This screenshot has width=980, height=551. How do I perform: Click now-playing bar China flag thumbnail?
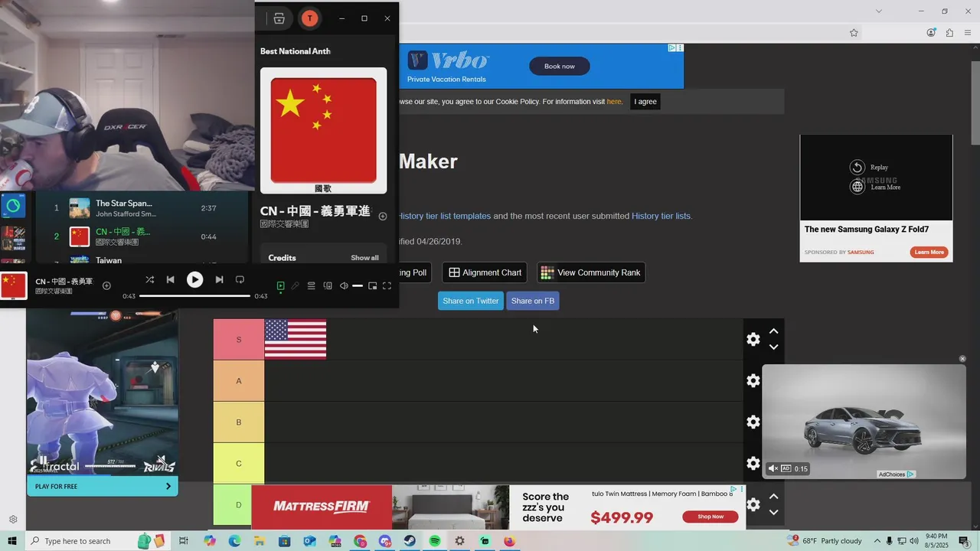click(14, 285)
